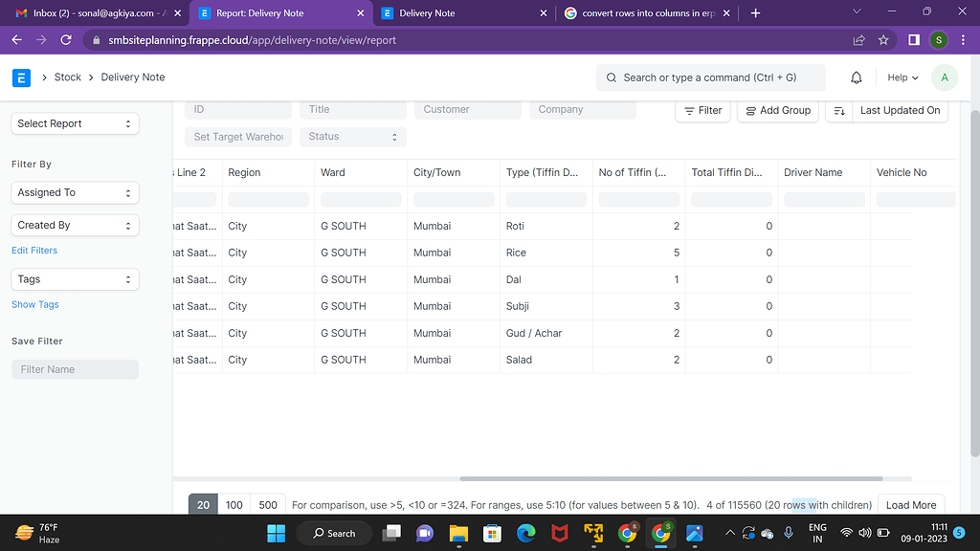Image resolution: width=980 pixels, height=551 pixels.
Task: Select 500 rows per page
Action: (x=267, y=504)
